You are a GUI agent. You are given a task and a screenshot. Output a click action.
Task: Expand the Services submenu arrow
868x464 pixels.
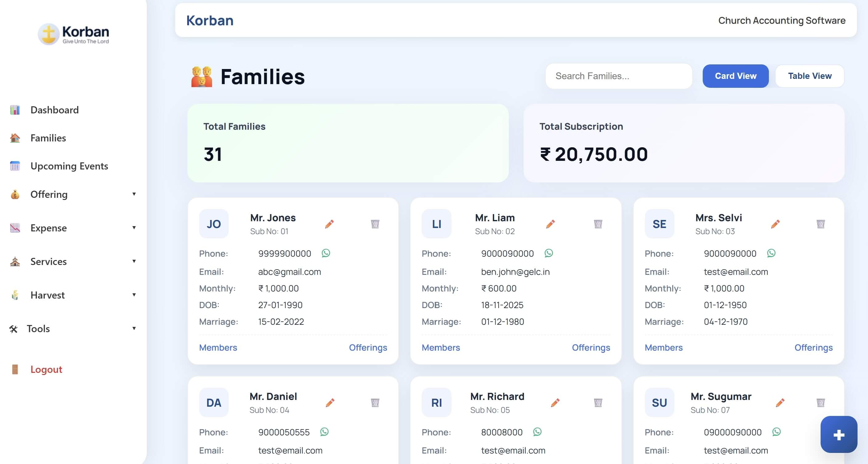[x=134, y=261]
